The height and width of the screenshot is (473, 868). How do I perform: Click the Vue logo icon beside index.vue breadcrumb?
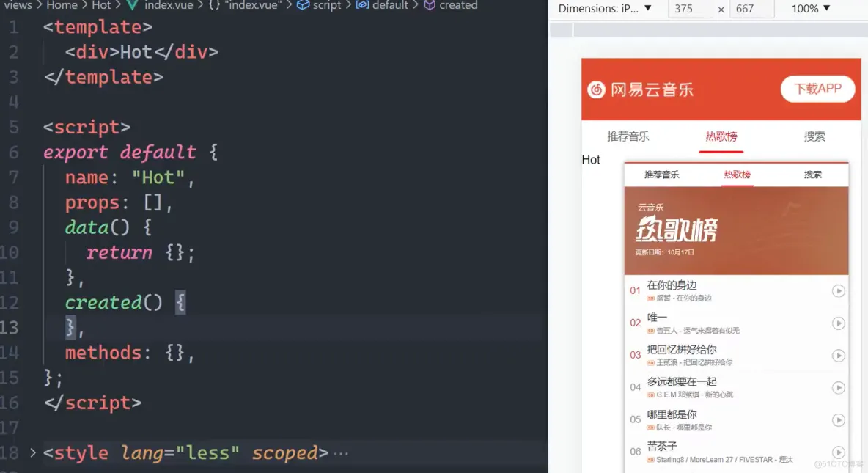(x=131, y=6)
